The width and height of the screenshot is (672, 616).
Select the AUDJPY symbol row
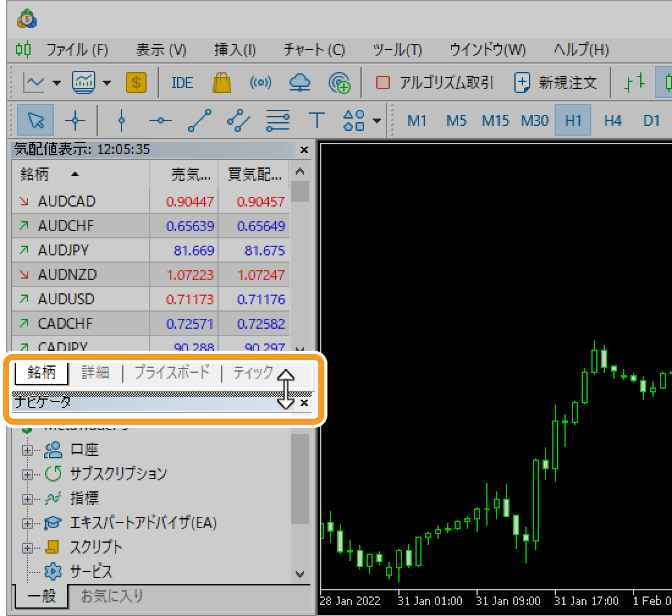tap(63, 251)
